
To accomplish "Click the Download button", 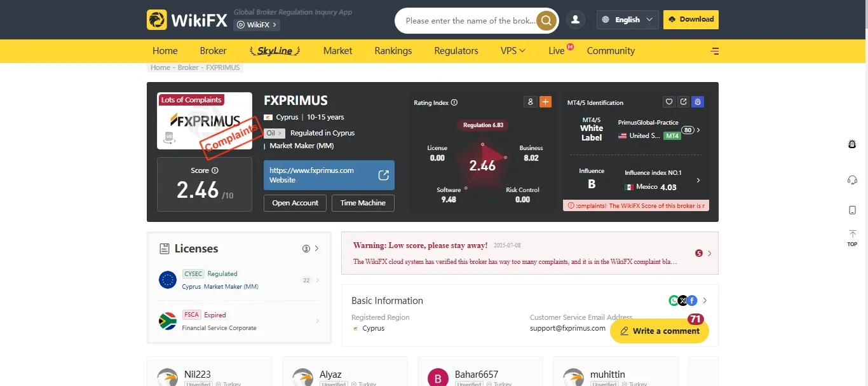I will [691, 20].
